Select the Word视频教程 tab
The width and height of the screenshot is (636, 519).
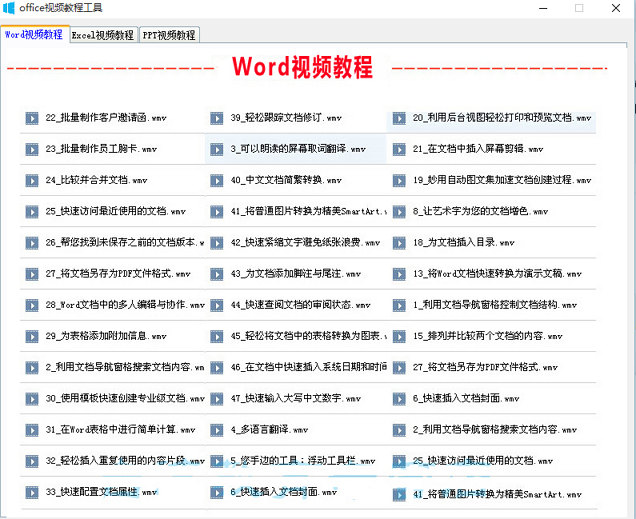click(34, 34)
